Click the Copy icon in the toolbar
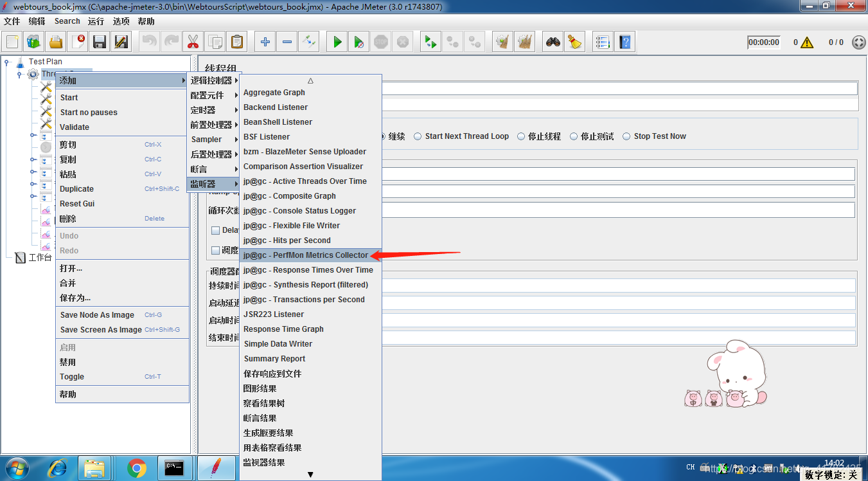The image size is (868, 481). [x=215, y=42]
